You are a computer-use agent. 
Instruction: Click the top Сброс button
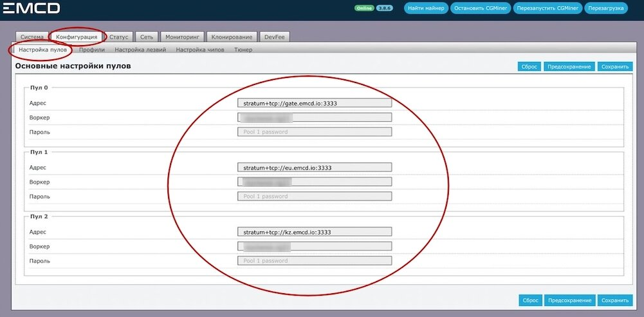529,66
